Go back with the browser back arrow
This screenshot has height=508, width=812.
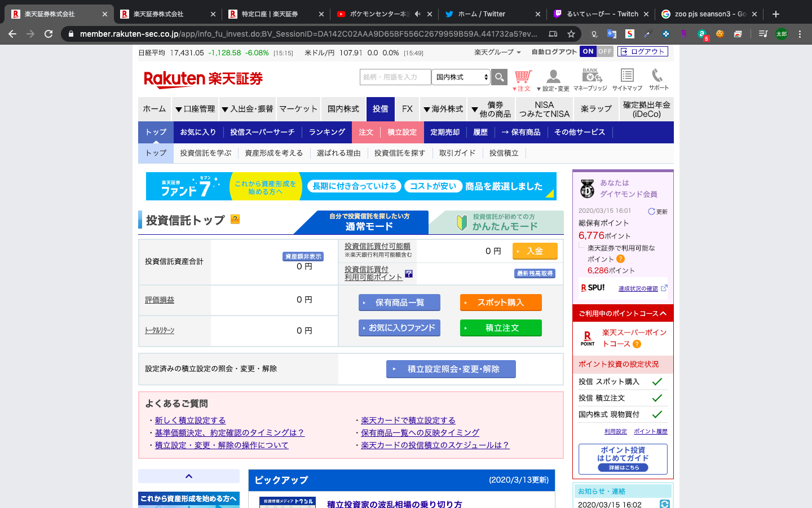[x=12, y=34]
